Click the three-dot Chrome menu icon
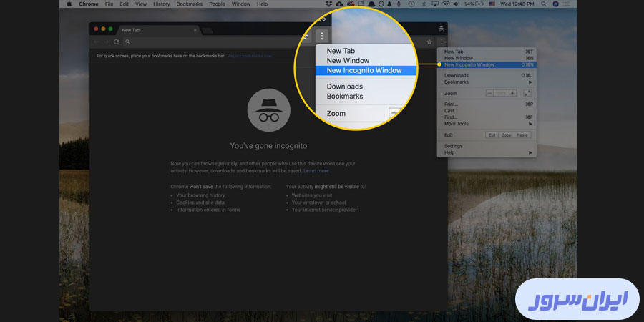The image size is (644, 322). pos(441,42)
